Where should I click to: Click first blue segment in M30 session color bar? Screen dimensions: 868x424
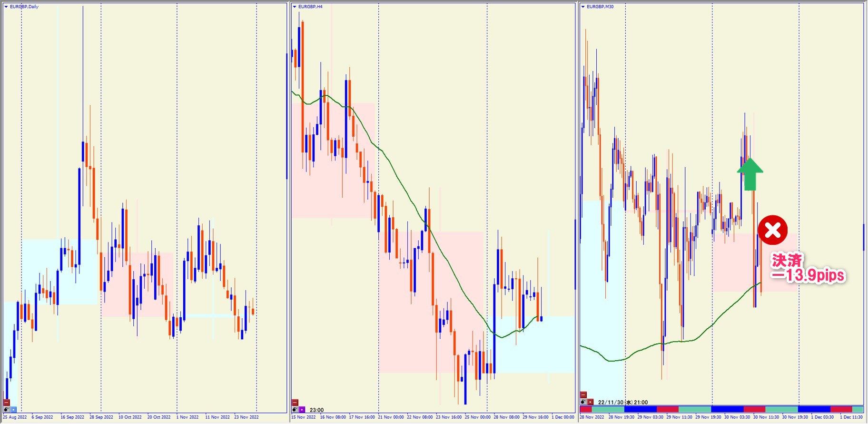(x=640, y=409)
